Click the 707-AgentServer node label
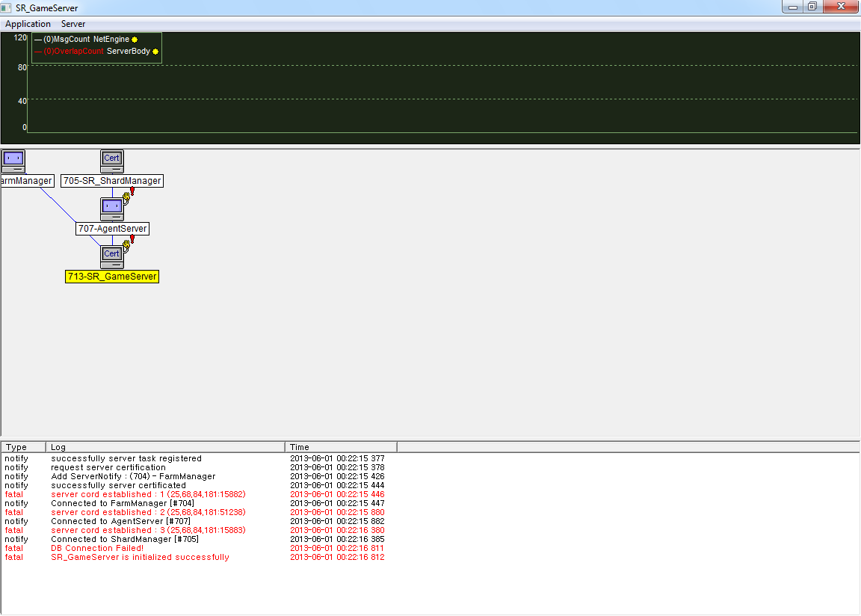Image resolution: width=861 pixels, height=616 pixels. tap(112, 229)
